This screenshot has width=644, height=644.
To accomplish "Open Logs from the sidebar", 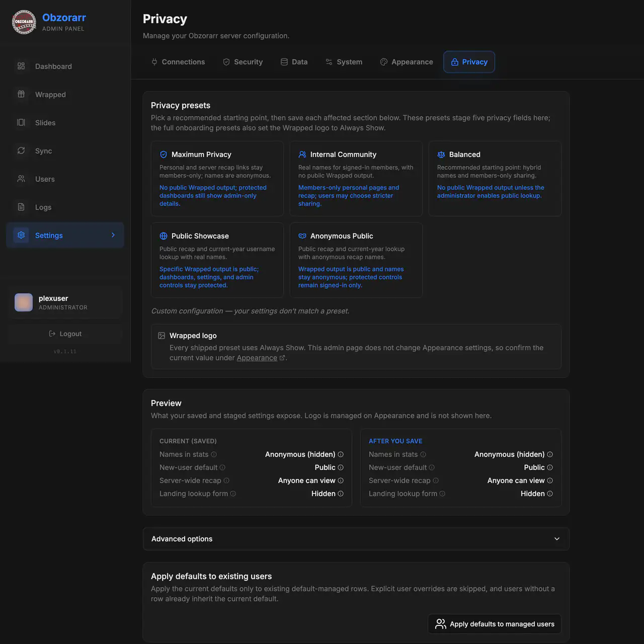I will [x=65, y=207].
